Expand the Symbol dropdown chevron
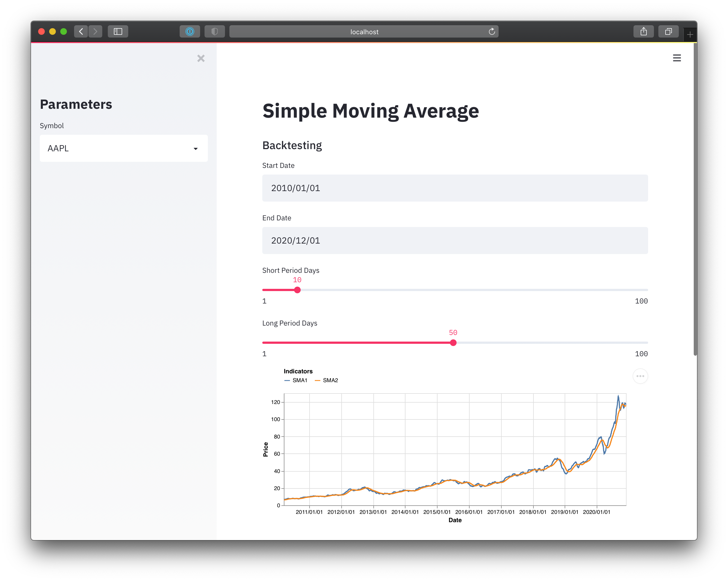The image size is (728, 581). click(196, 149)
